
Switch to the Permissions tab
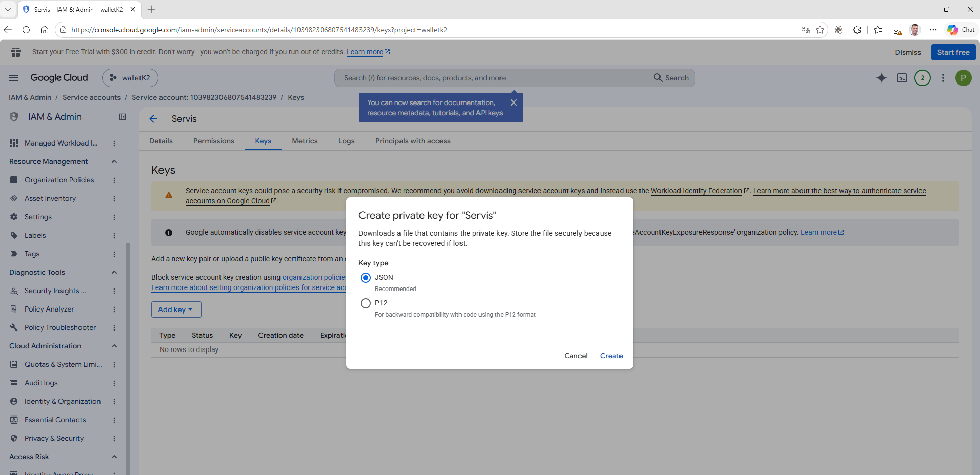pos(214,141)
